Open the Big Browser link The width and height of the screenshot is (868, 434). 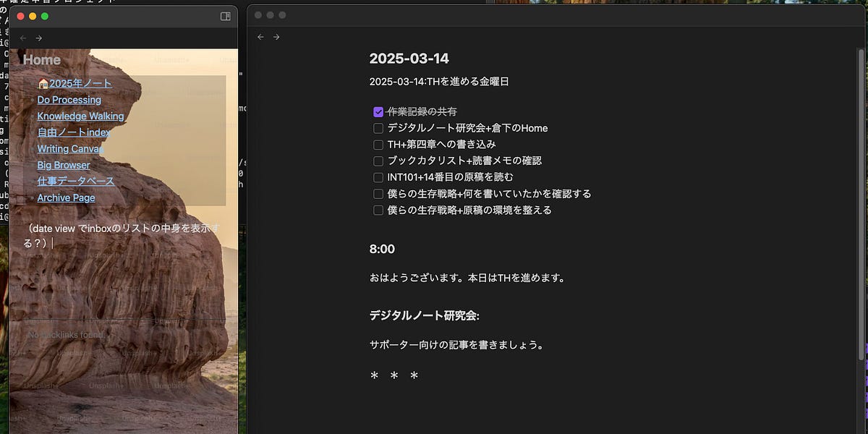[64, 165]
